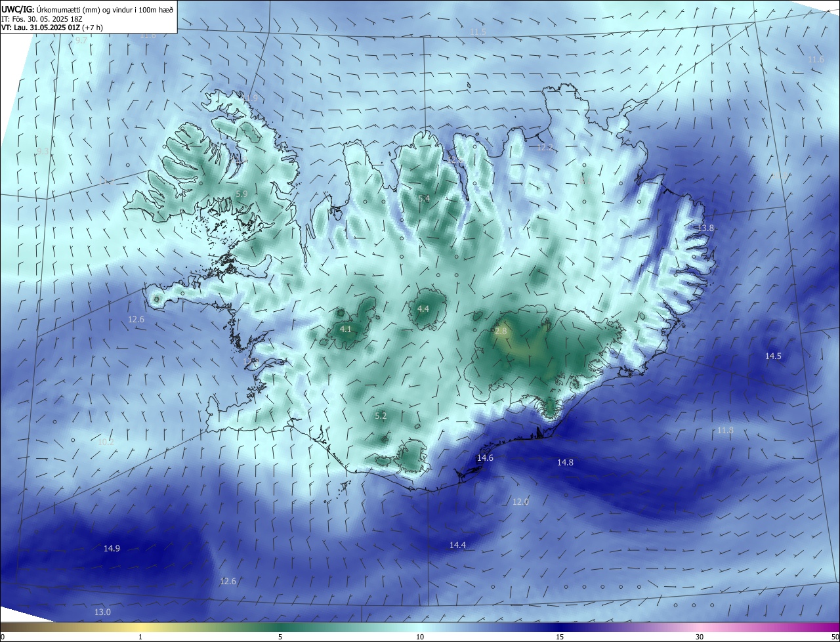Screen dimensions: 840x642
Task: Click the 9.7 value label
Action: pyautogui.click(x=81, y=40)
